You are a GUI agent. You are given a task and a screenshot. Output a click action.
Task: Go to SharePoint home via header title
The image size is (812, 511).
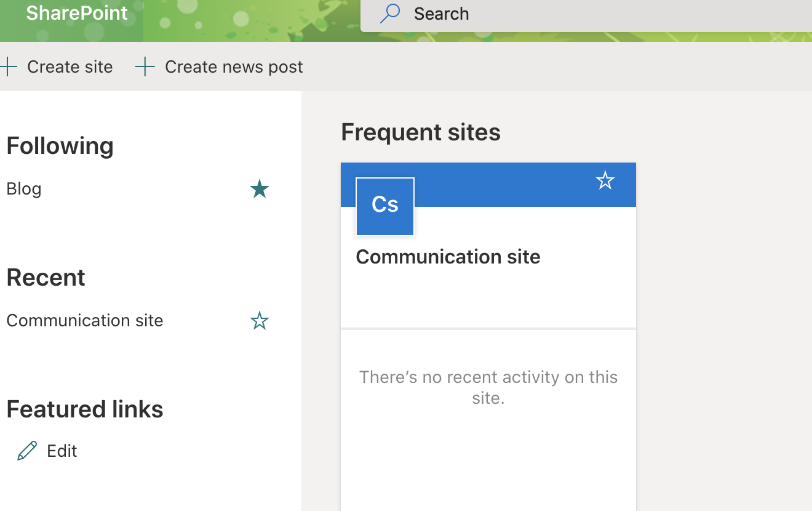pyautogui.click(x=77, y=13)
